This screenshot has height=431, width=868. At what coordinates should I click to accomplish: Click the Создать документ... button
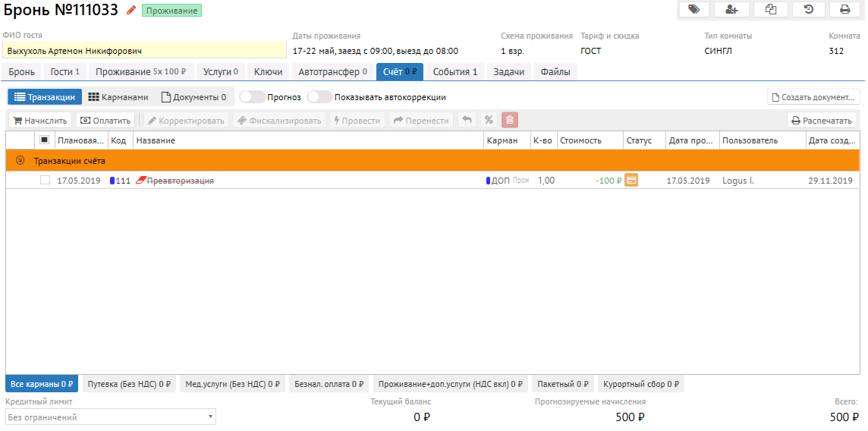813,97
